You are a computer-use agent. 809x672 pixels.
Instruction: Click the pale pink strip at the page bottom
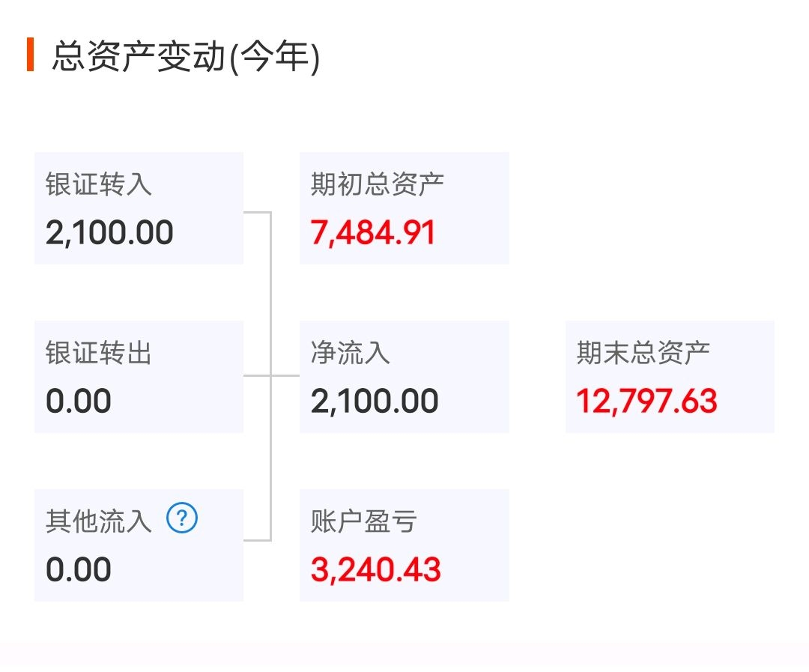point(404,656)
